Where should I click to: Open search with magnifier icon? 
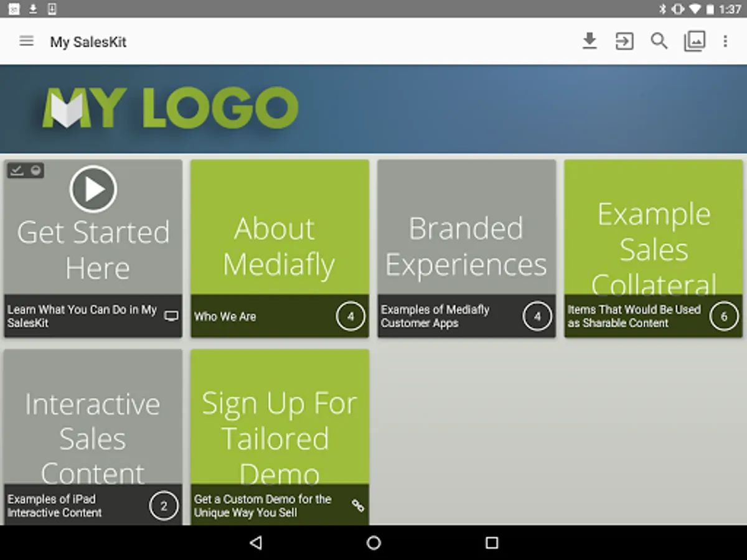tap(659, 42)
